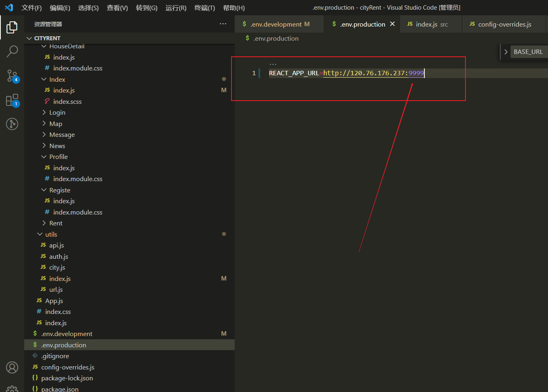The width and height of the screenshot is (548, 392).
Task: Click the BASE_URL find input field
Action: point(529,52)
